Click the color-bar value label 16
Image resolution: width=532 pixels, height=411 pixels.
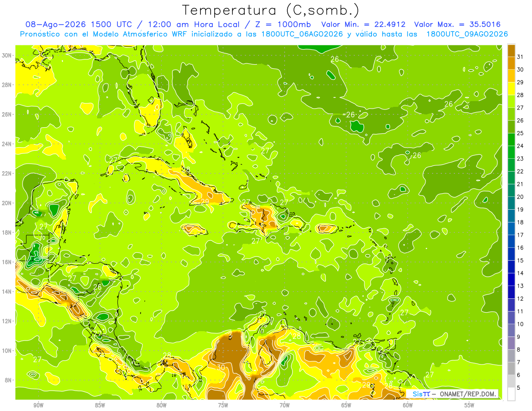click(520, 247)
